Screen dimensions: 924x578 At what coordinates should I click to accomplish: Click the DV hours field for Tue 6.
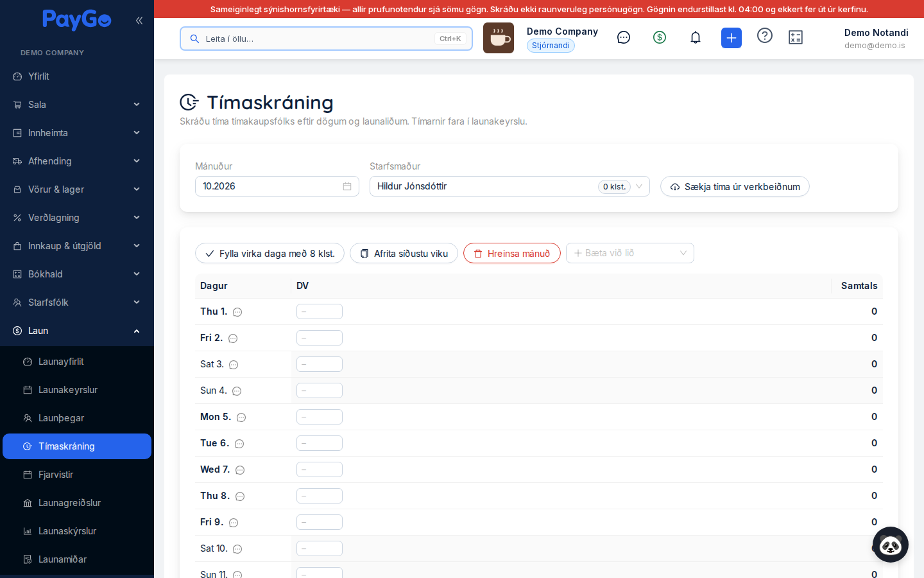coord(320,443)
